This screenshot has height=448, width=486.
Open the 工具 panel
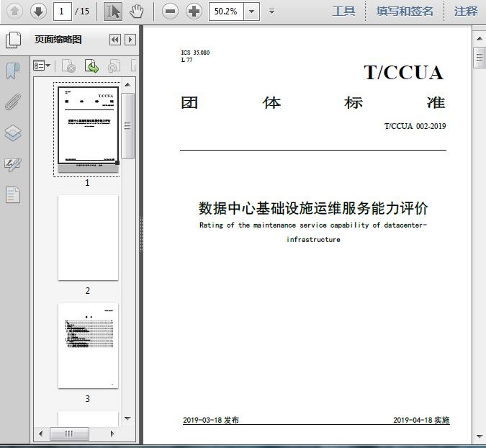point(343,12)
